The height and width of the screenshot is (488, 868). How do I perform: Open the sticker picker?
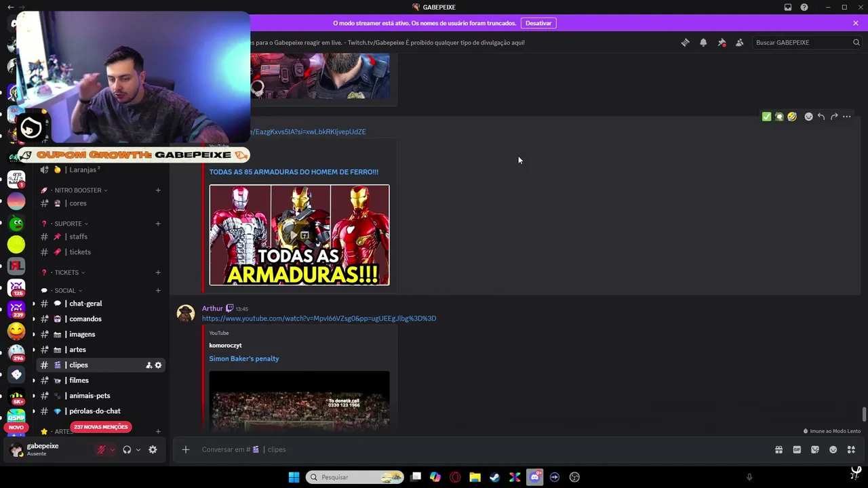click(x=815, y=449)
